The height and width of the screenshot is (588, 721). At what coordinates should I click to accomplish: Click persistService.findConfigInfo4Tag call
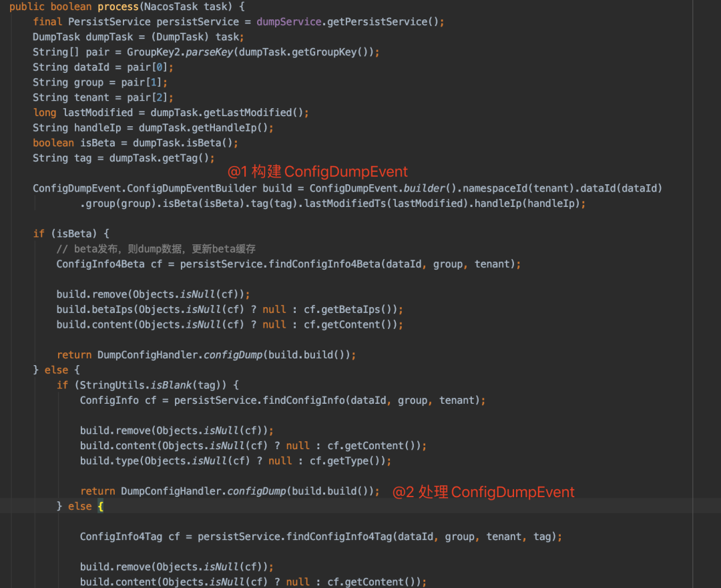coord(377,537)
